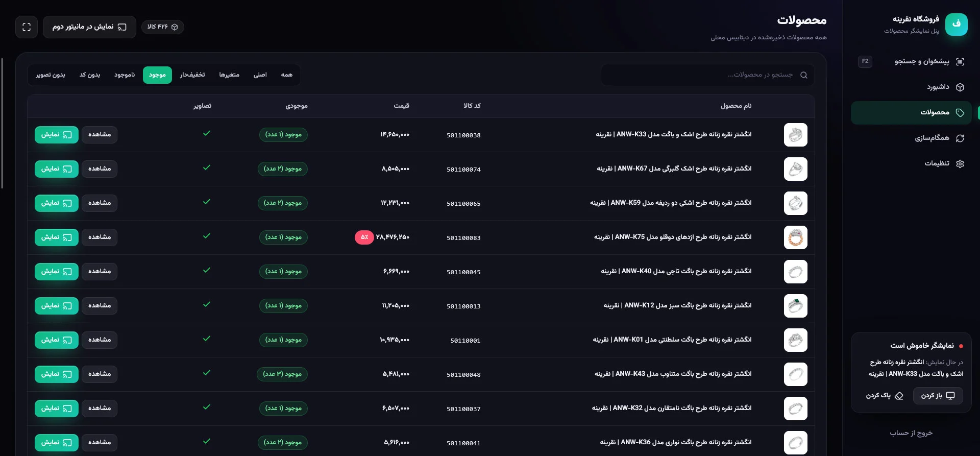Click the fullscreen expand icon
This screenshot has height=456, width=980.
tap(27, 27)
